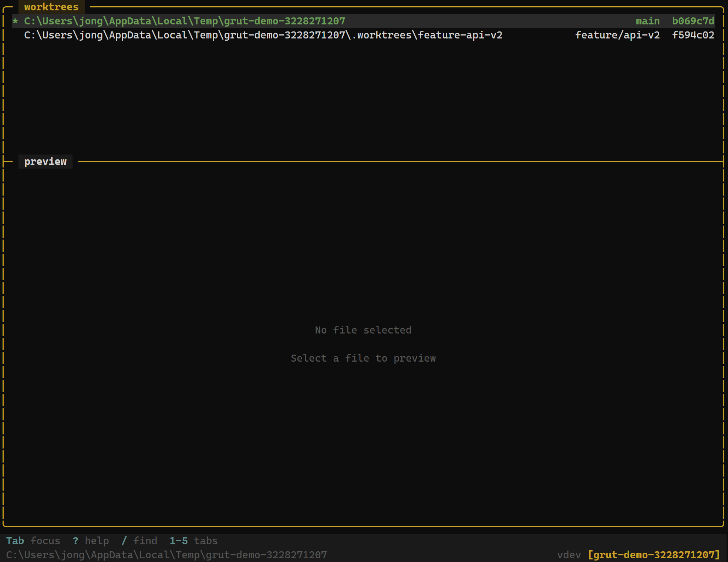Screen dimensions: 728x562
Task: Click the commit hash f594c02
Action: tap(693, 35)
